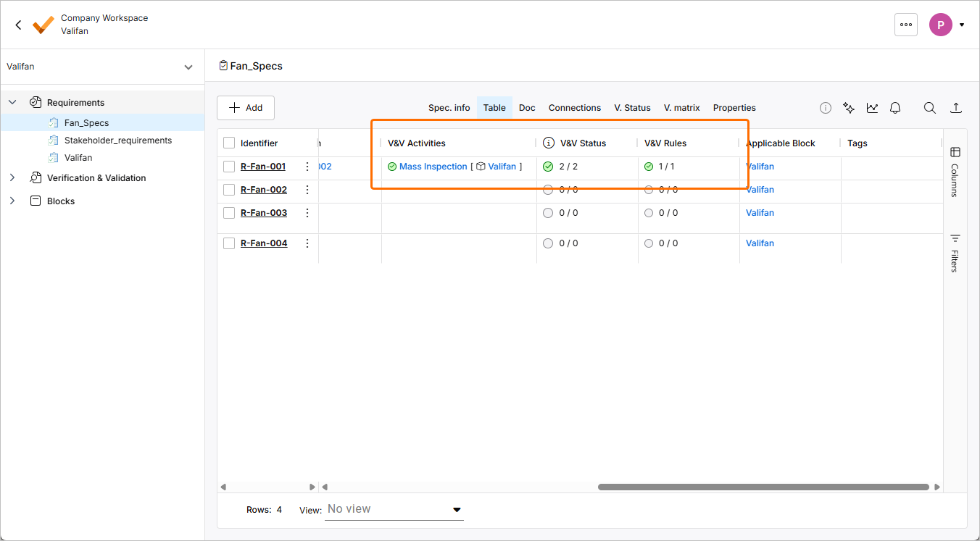Click the table's horizontal scrollbar thumb
980x541 pixels.
pyautogui.click(x=763, y=487)
